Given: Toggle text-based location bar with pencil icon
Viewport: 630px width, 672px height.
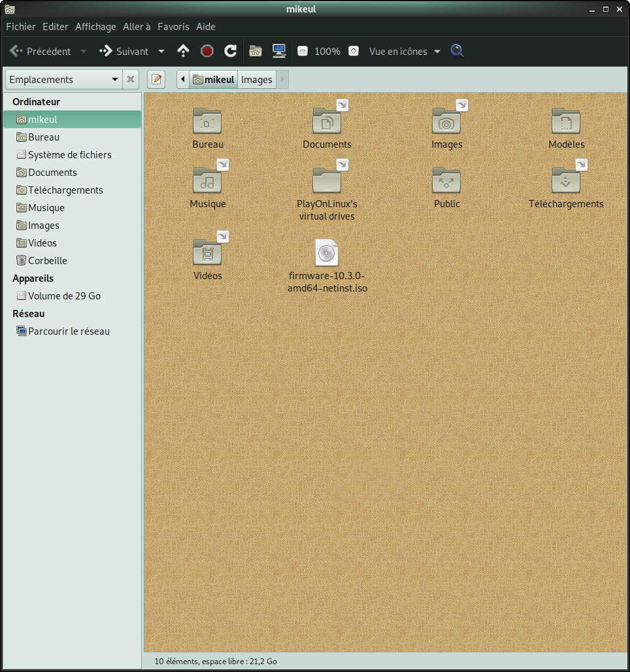Looking at the screenshot, I should pos(156,79).
